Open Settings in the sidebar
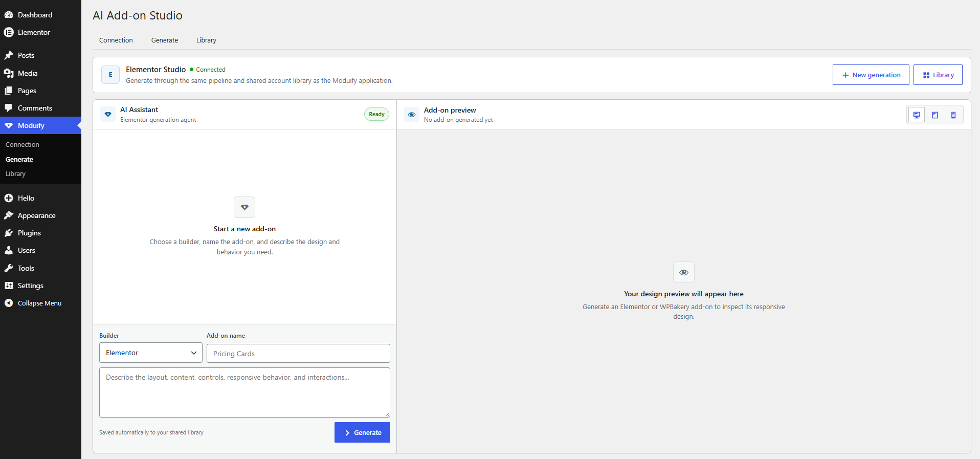 click(40, 286)
